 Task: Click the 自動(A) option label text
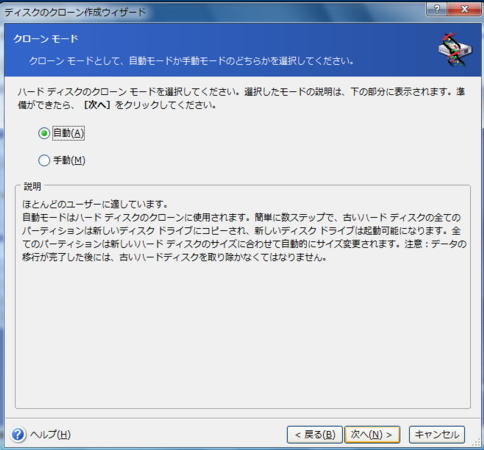pos(68,133)
